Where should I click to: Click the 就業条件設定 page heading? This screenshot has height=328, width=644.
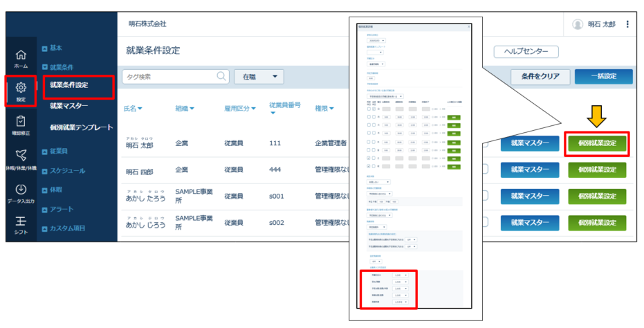(x=153, y=51)
